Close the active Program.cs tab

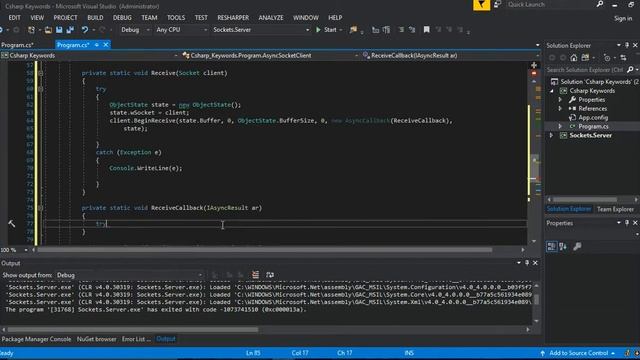tap(106, 45)
